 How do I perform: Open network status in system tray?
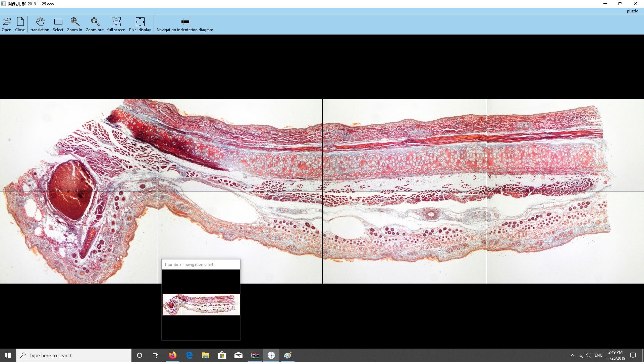581,355
